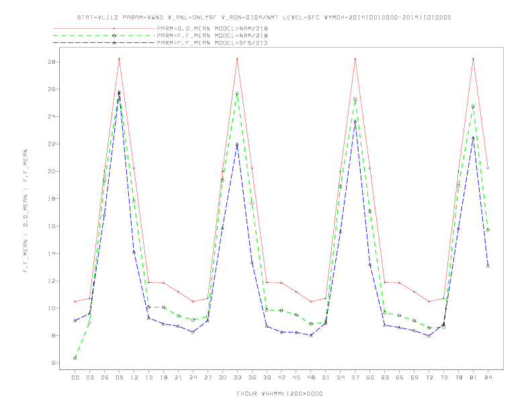
Task: Click green circle data point at hour 00
Action: pos(75,358)
